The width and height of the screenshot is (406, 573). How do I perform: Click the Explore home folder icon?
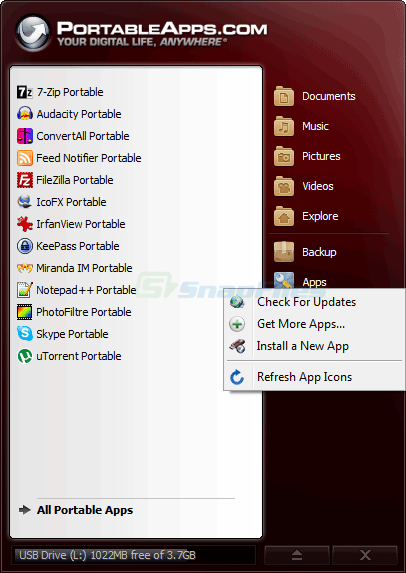pos(284,216)
